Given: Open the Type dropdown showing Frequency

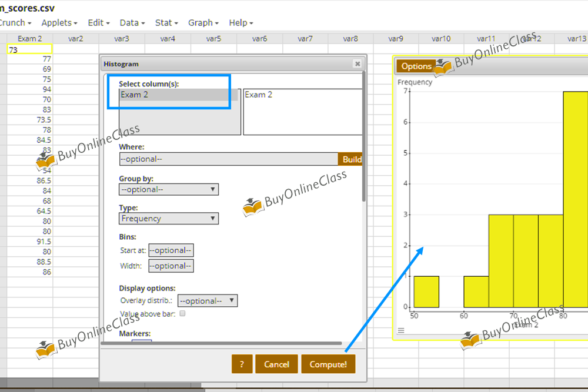Looking at the screenshot, I should coord(169,218).
